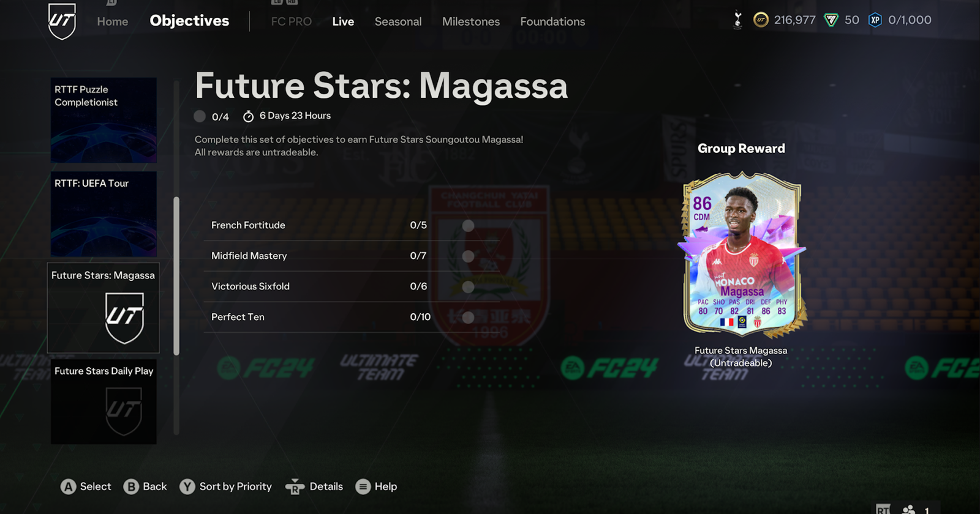Select French Fortitude completion circle

click(x=469, y=226)
